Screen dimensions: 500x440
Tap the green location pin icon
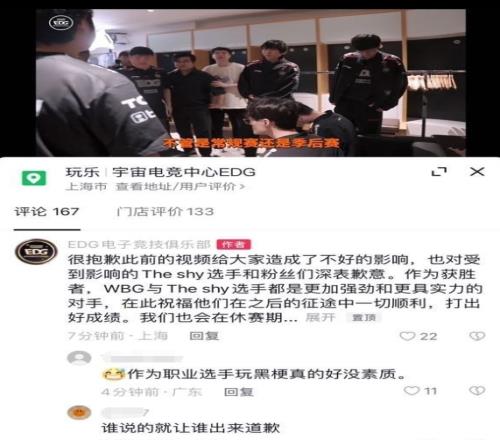point(34,178)
